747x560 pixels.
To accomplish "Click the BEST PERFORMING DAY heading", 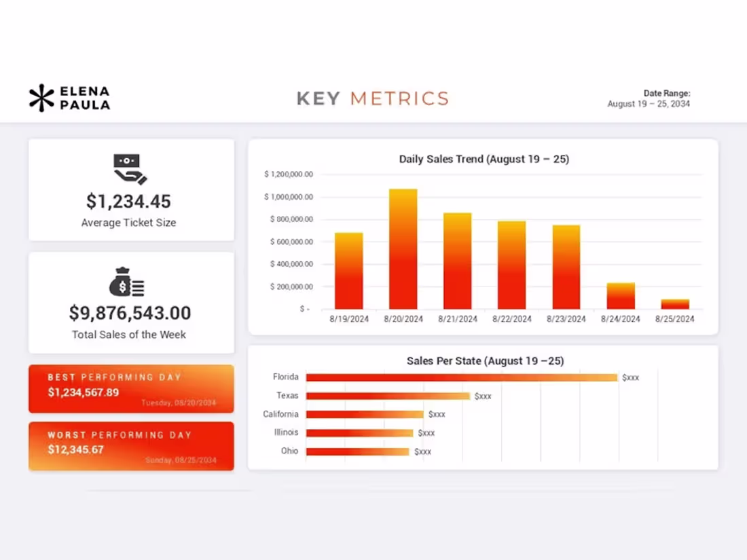I will (x=114, y=377).
